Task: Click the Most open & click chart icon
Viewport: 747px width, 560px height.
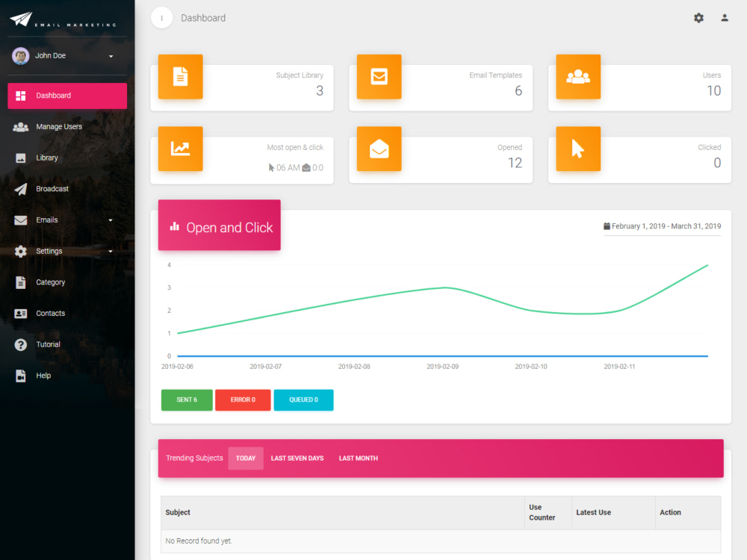Action: [x=181, y=149]
